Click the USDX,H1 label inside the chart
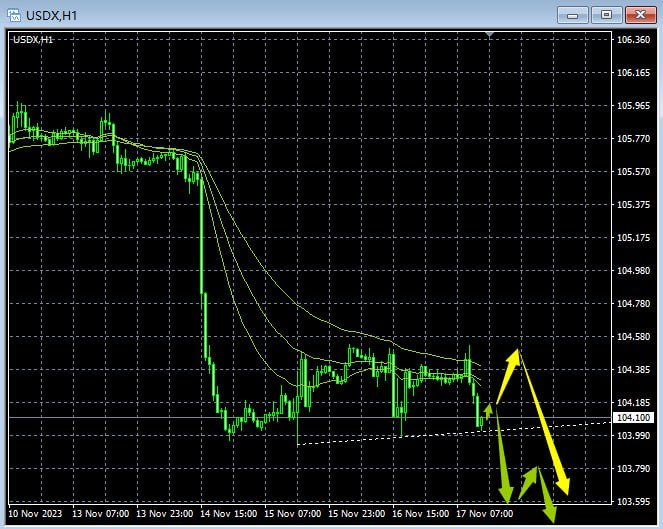The image size is (663, 529). point(34,39)
